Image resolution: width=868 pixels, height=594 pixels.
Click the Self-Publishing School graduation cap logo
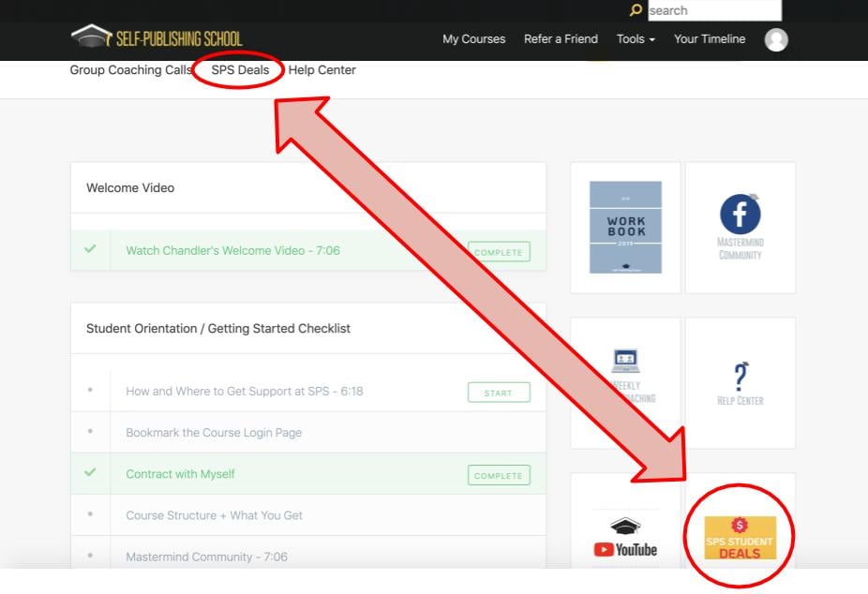point(91,36)
